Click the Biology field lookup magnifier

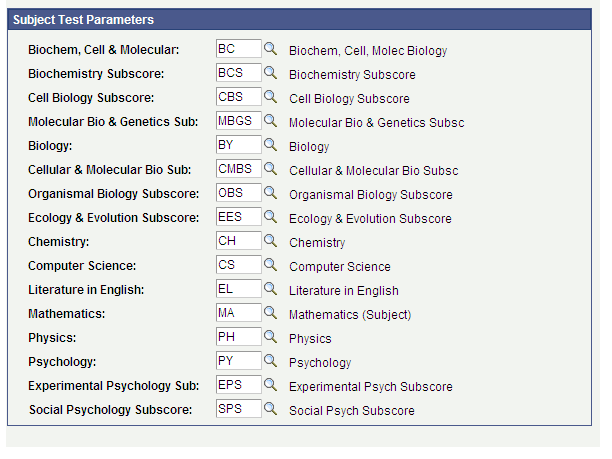tap(270, 145)
